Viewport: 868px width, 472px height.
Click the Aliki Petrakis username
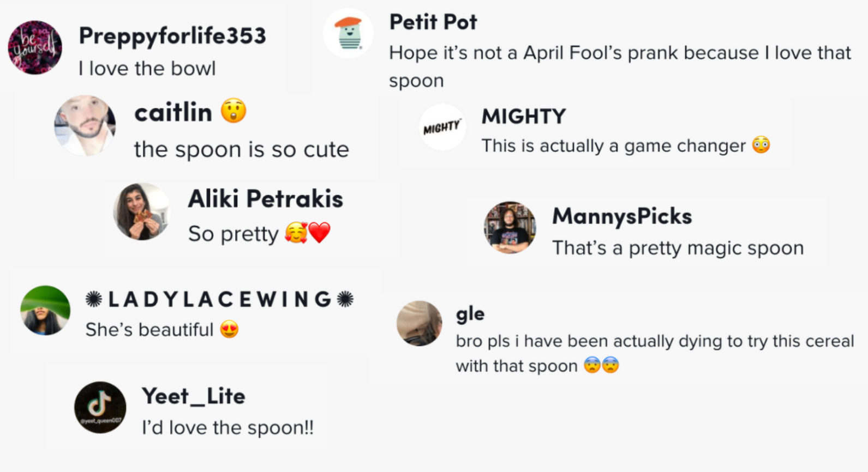point(265,199)
